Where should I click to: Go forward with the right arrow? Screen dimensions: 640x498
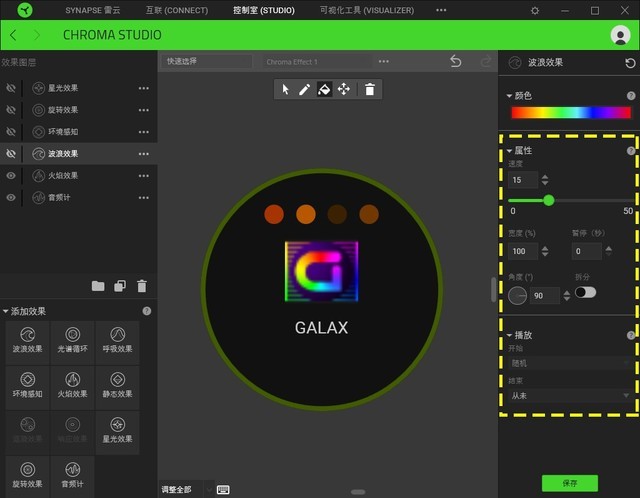coord(37,35)
